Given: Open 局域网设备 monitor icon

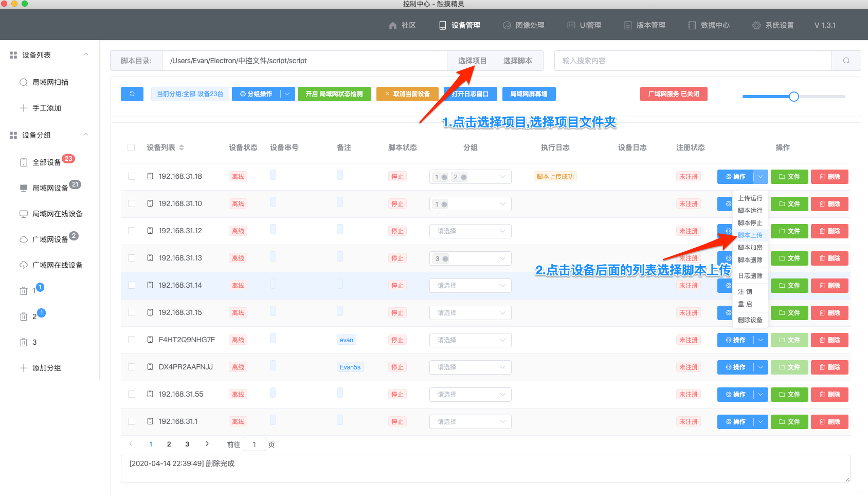Looking at the screenshot, I should (x=23, y=188).
